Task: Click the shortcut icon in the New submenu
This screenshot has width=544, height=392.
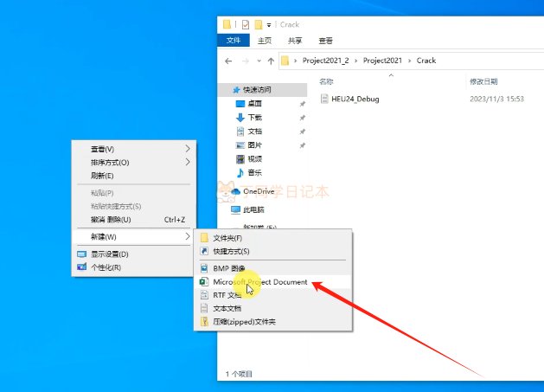Action: click(204, 251)
